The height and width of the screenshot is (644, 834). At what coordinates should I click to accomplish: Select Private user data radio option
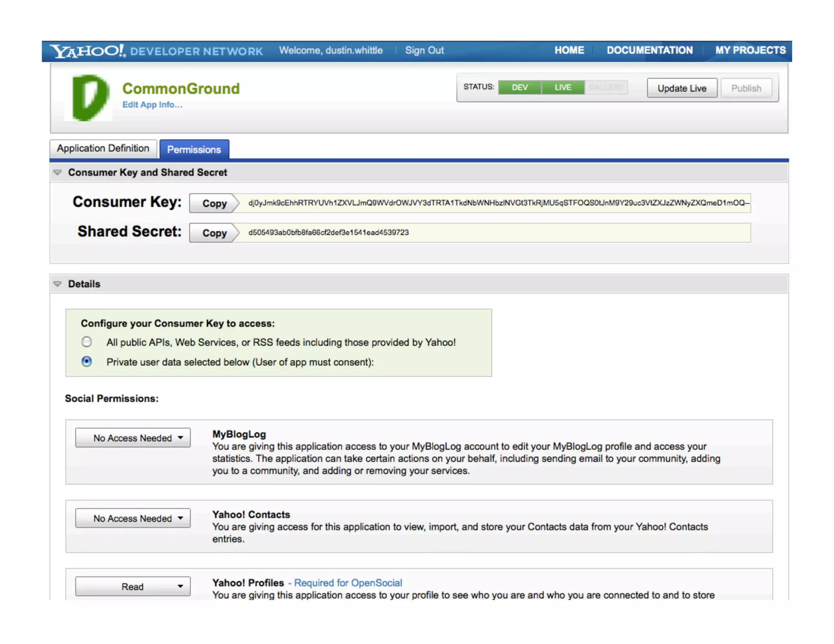[86, 361]
